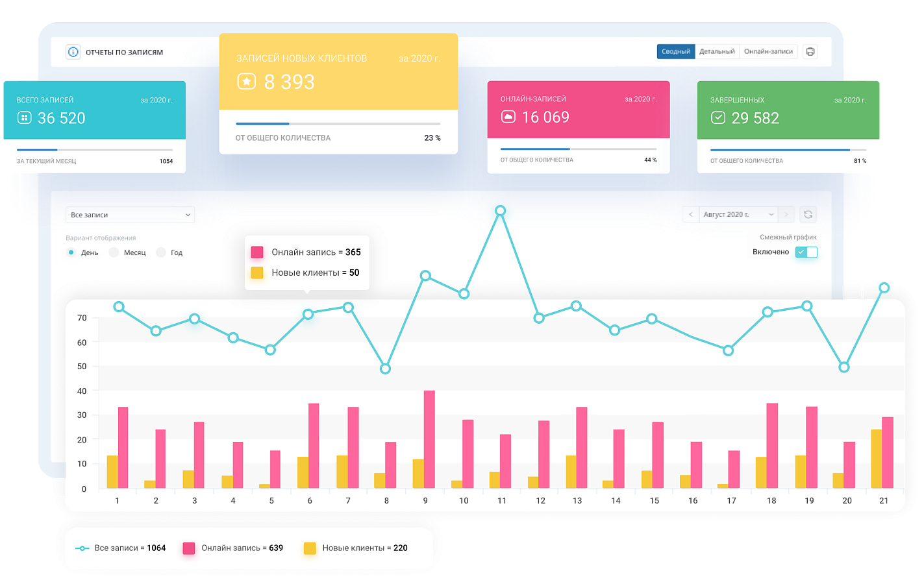Click the 23 % progress bar on yellow card
Screen dimensions: 924x584
338,123
